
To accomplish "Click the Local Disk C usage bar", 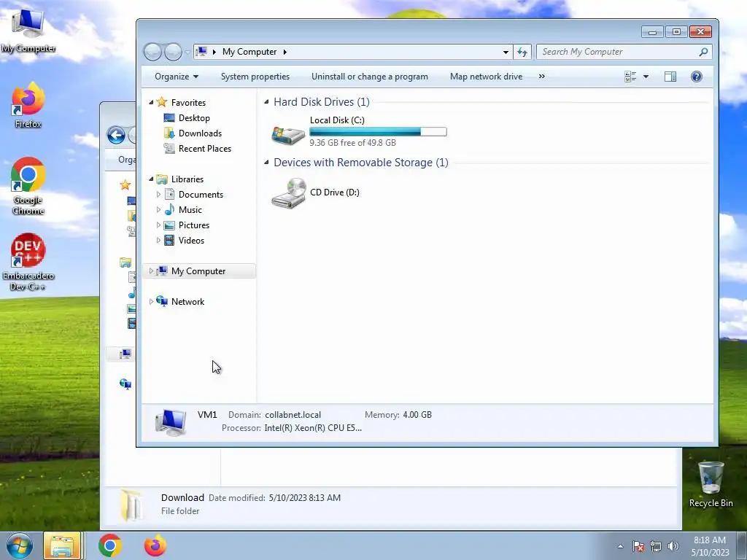I will (378, 132).
